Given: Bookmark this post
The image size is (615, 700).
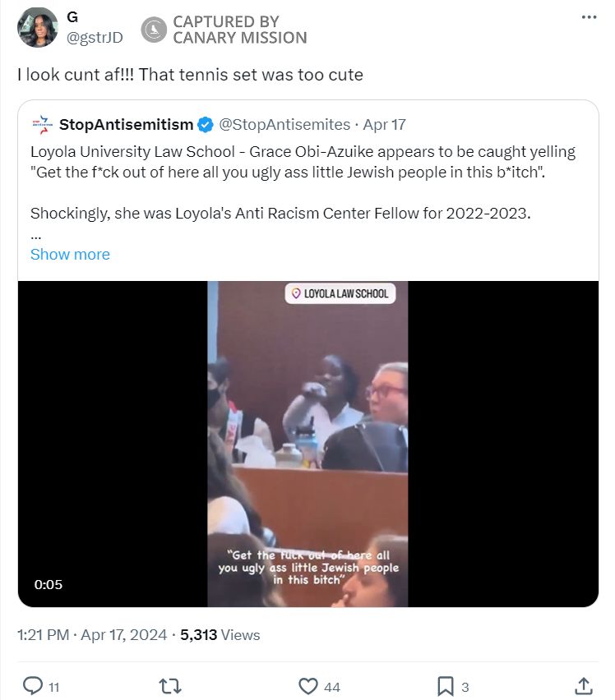Looking at the screenshot, I should [445, 686].
